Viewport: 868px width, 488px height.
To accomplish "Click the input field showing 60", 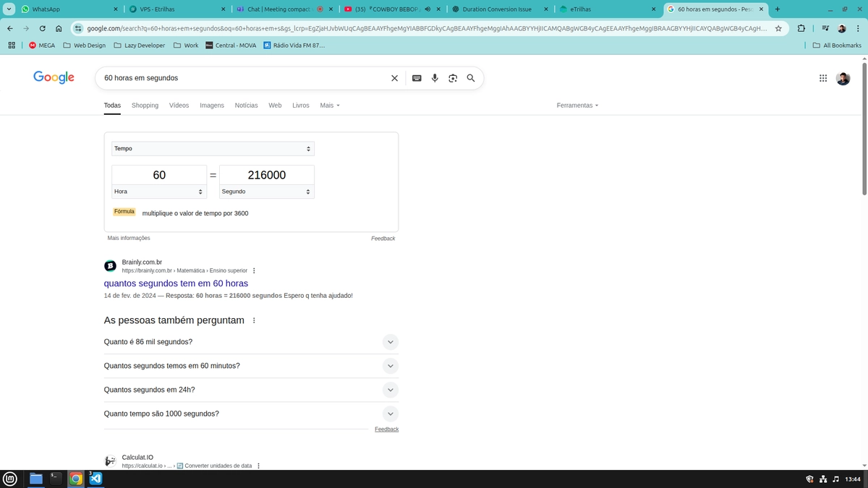I will (159, 175).
